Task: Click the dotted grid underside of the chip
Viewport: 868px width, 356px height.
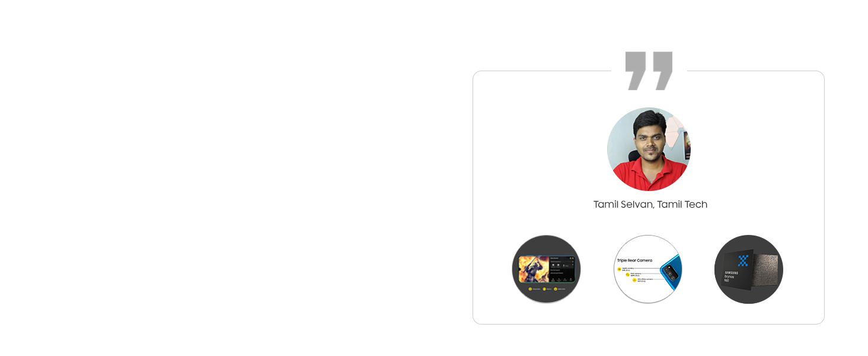Action: click(x=765, y=269)
